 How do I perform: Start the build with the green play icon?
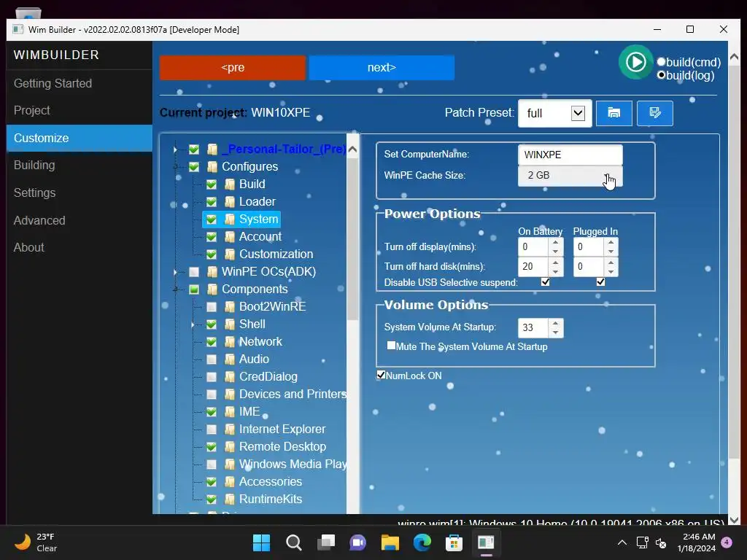[x=635, y=62]
